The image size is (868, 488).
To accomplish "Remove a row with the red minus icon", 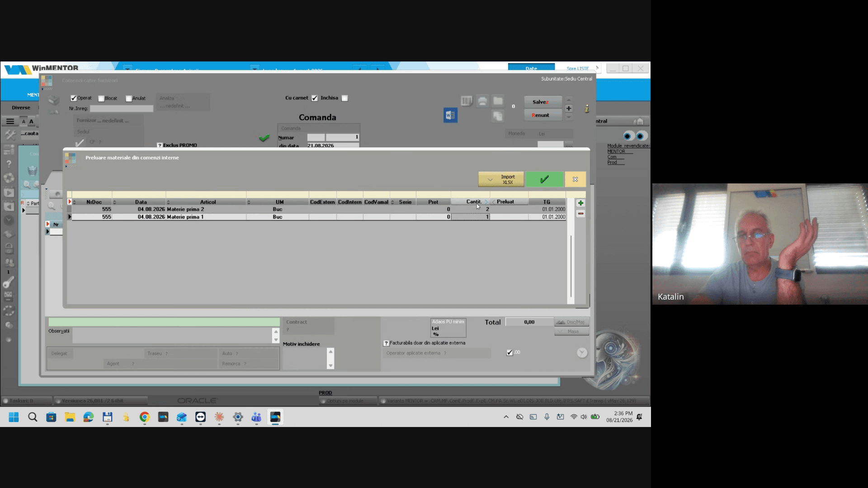I will coord(580,214).
